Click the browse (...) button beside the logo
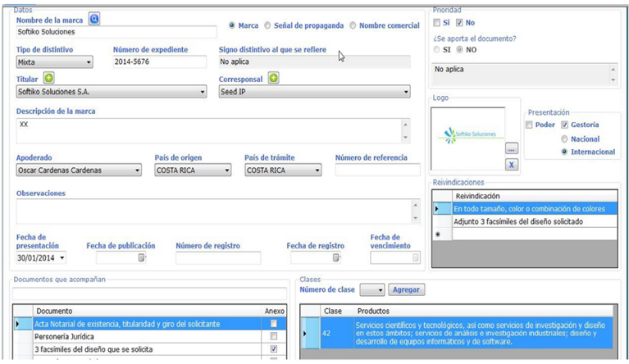The height and width of the screenshot is (364, 629). [x=511, y=149]
